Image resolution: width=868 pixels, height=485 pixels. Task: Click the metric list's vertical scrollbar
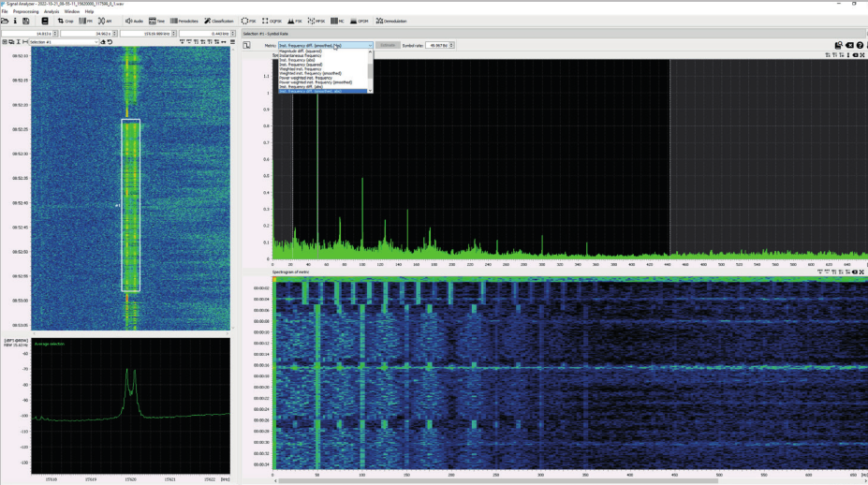(371, 70)
